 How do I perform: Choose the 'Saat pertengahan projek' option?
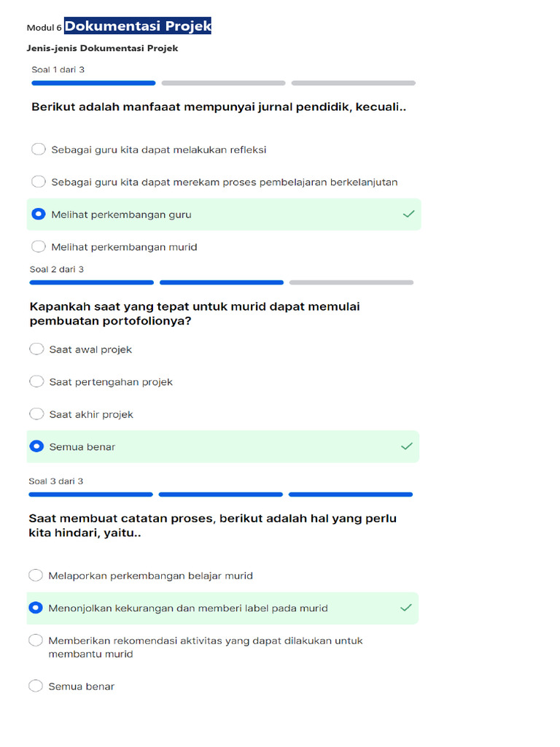point(36,382)
